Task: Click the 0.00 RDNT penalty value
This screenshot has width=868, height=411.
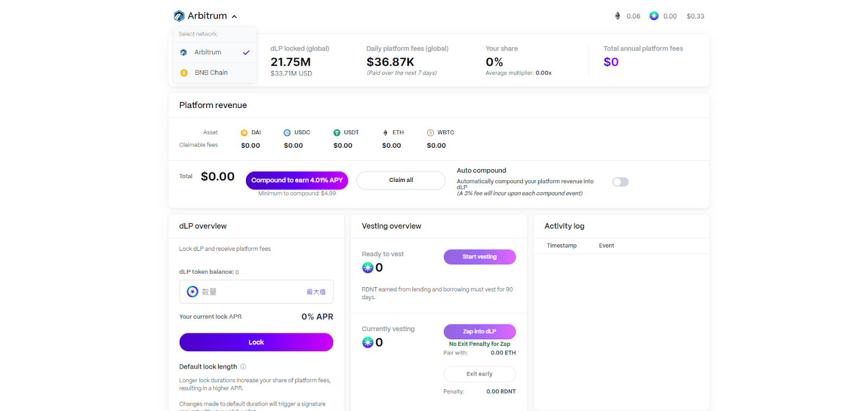Action: pos(501,392)
